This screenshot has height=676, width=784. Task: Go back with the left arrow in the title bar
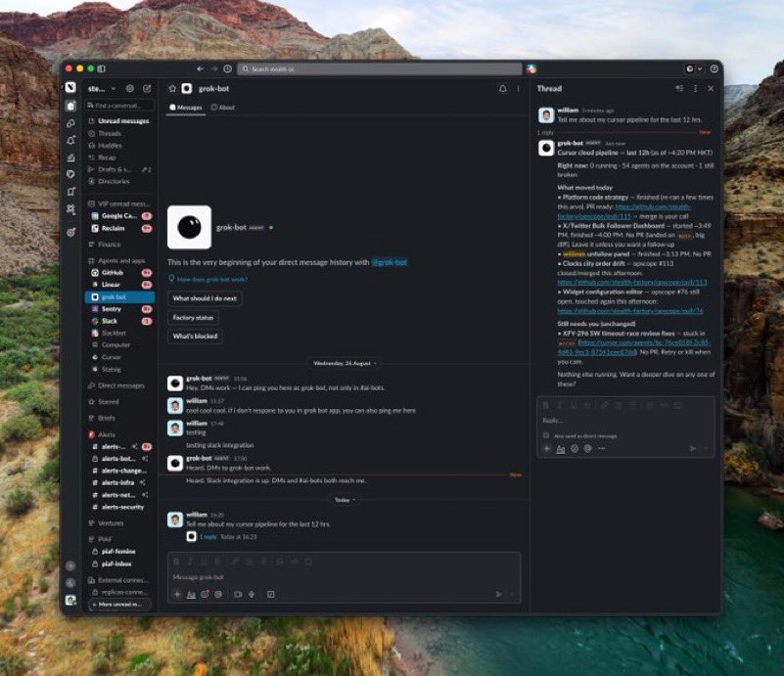coord(200,68)
